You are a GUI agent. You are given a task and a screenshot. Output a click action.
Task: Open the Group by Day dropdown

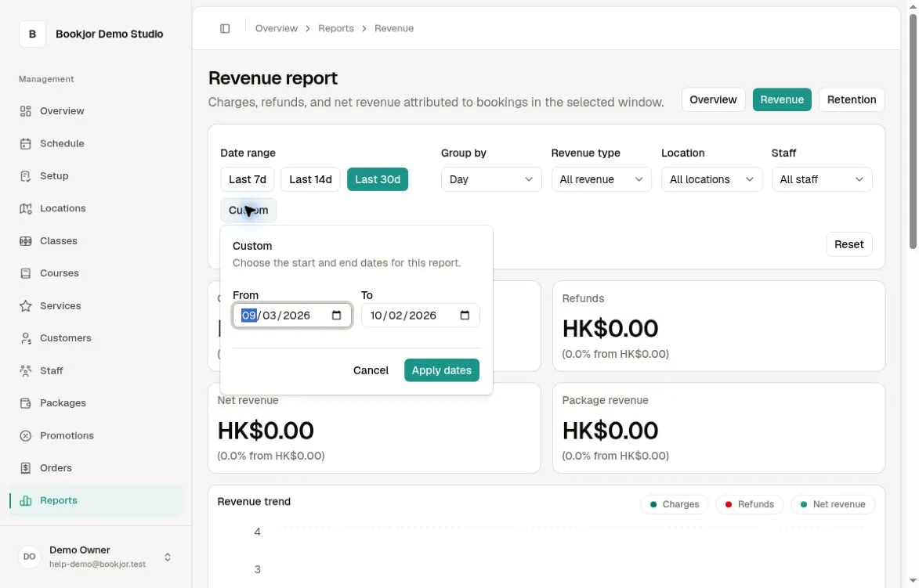pos(491,179)
